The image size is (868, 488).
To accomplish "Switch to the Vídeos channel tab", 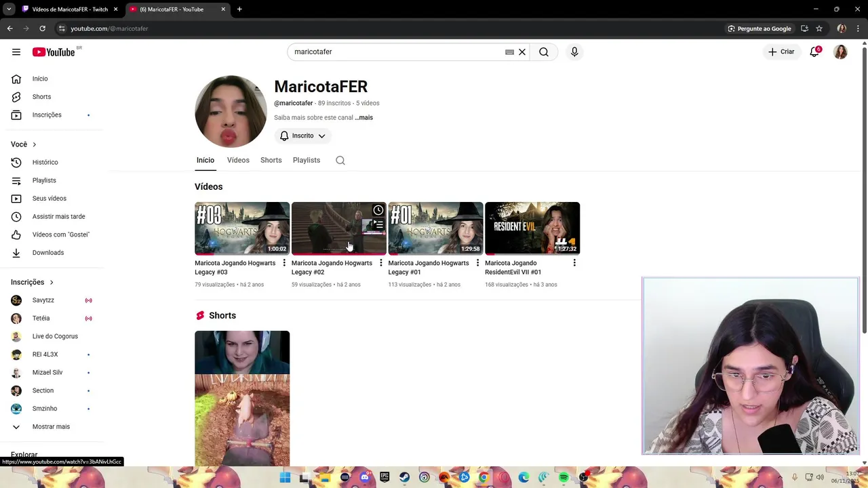I will point(238,161).
